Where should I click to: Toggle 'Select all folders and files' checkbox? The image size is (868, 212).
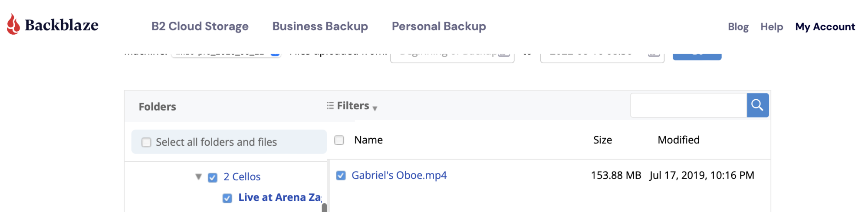(x=147, y=142)
